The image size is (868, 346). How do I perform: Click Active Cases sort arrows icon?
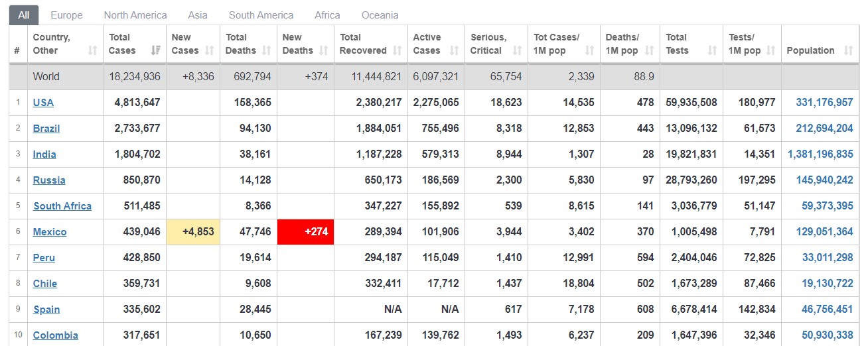coord(454,50)
